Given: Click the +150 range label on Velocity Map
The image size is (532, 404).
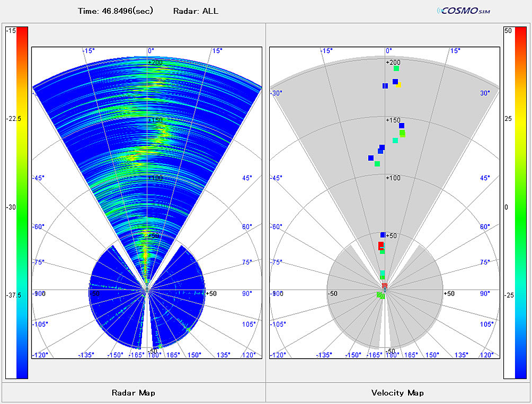Looking at the screenshot, I should click(x=393, y=120).
